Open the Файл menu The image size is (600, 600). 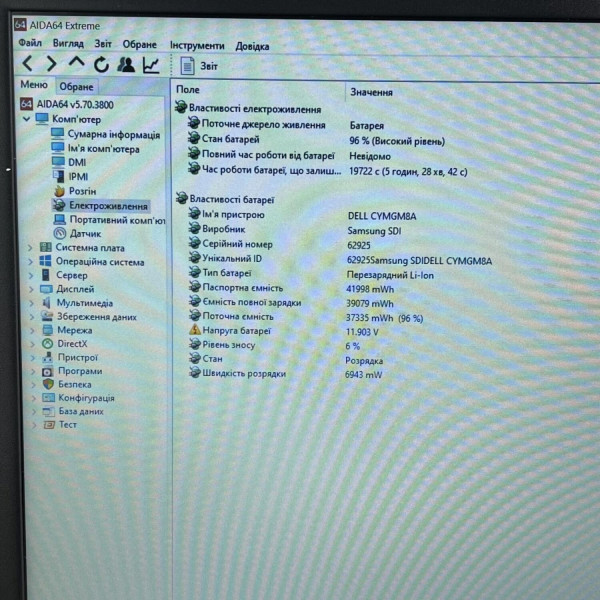(30, 42)
